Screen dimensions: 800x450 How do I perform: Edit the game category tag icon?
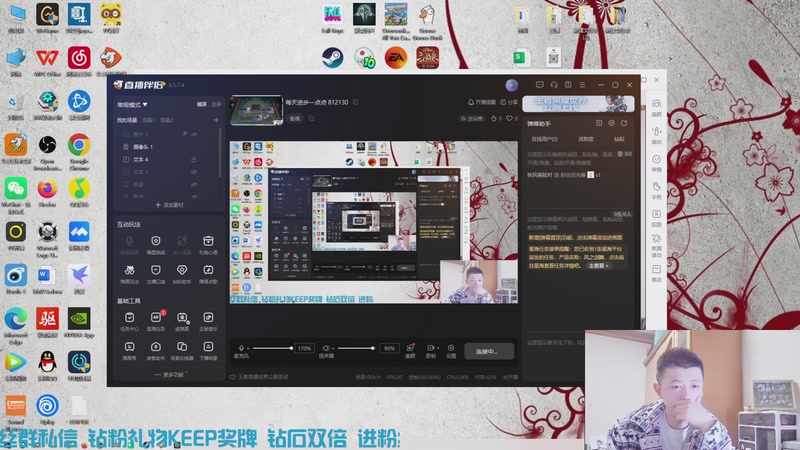(311, 118)
